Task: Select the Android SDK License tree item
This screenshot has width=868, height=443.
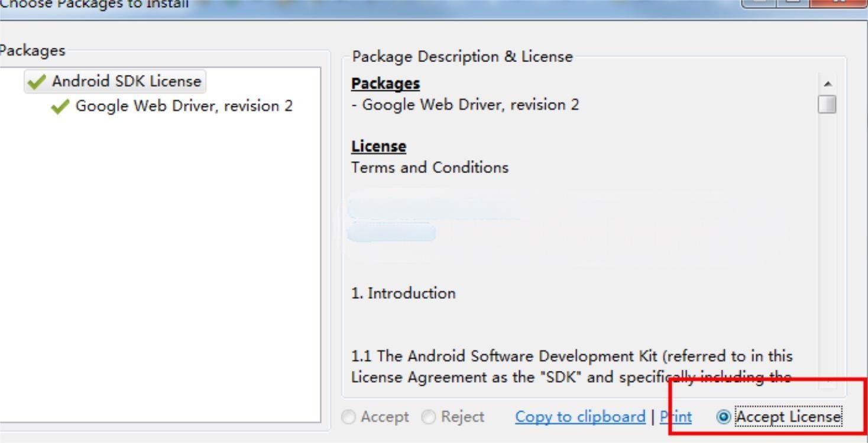Action: coord(126,81)
